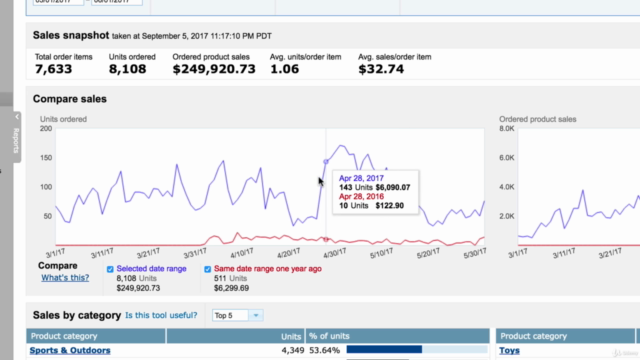The height and width of the screenshot is (360, 640).
Task: Click the $6,090.07 value in the tooltip
Action: [393, 187]
